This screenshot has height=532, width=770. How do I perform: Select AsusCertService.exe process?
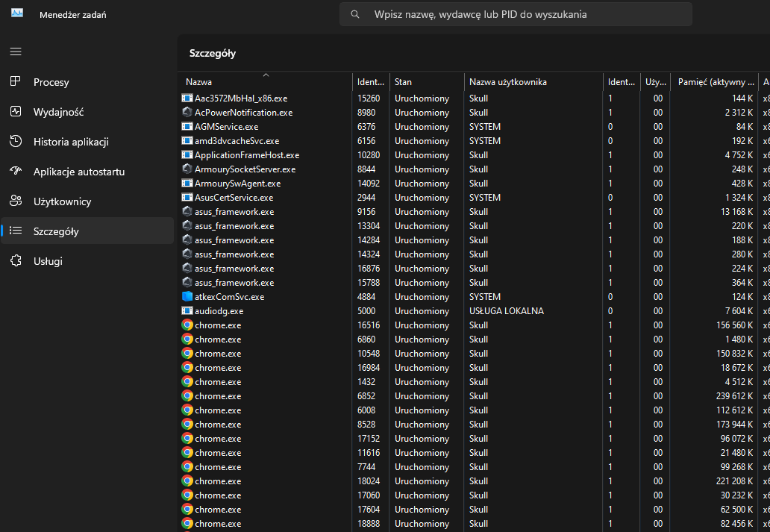tap(474, 198)
